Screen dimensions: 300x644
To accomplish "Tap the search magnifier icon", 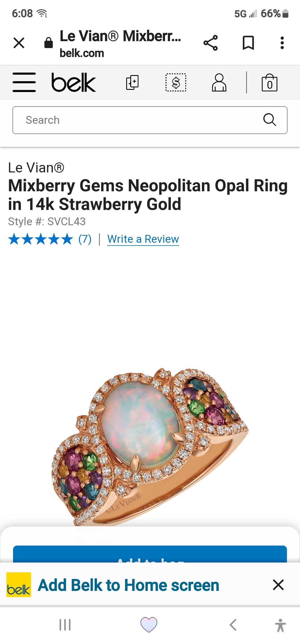I will [269, 120].
